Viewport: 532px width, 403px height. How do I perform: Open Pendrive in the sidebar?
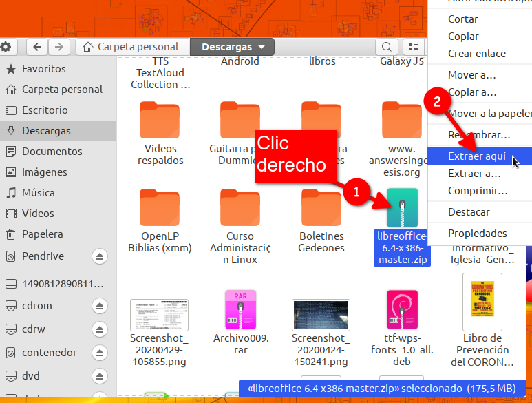point(43,256)
